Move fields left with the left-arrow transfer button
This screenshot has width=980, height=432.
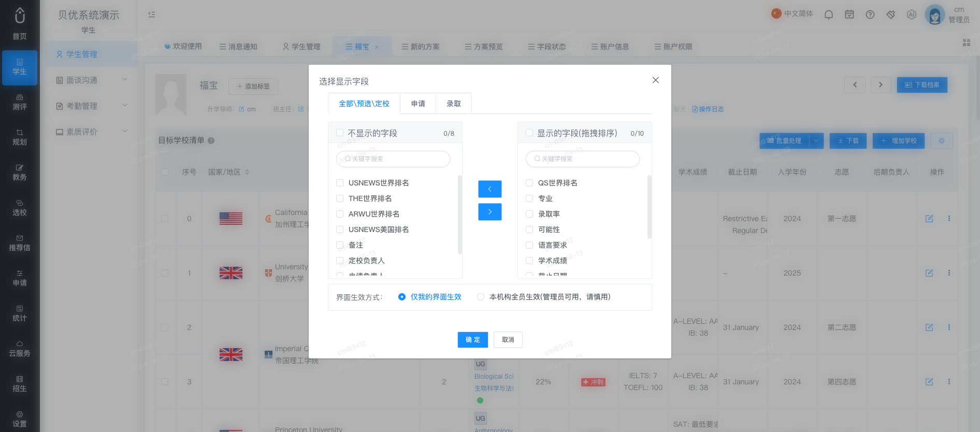[489, 189]
